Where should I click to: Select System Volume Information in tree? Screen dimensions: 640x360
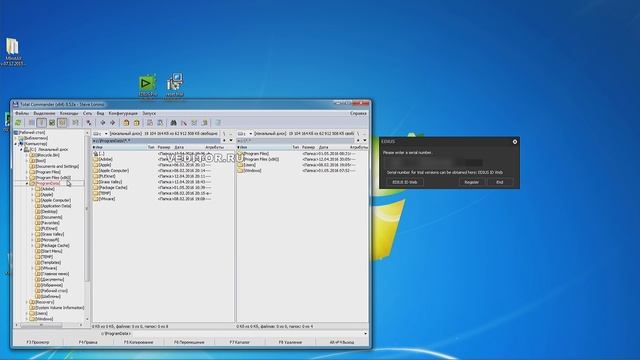pos(59,308)
